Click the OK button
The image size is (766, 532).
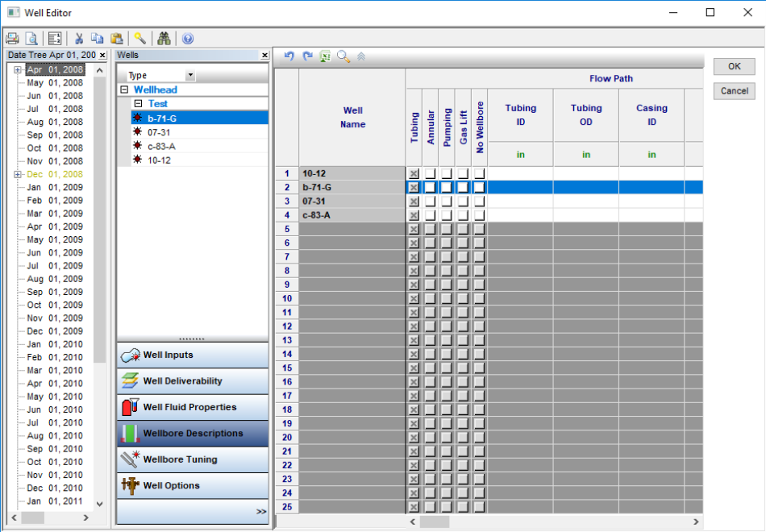point(734,67)
